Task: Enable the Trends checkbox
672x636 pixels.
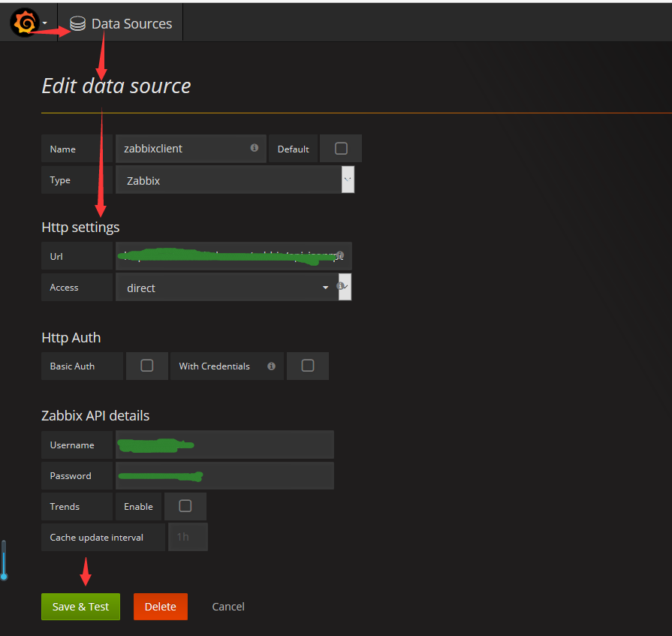Action: point(185,505)
